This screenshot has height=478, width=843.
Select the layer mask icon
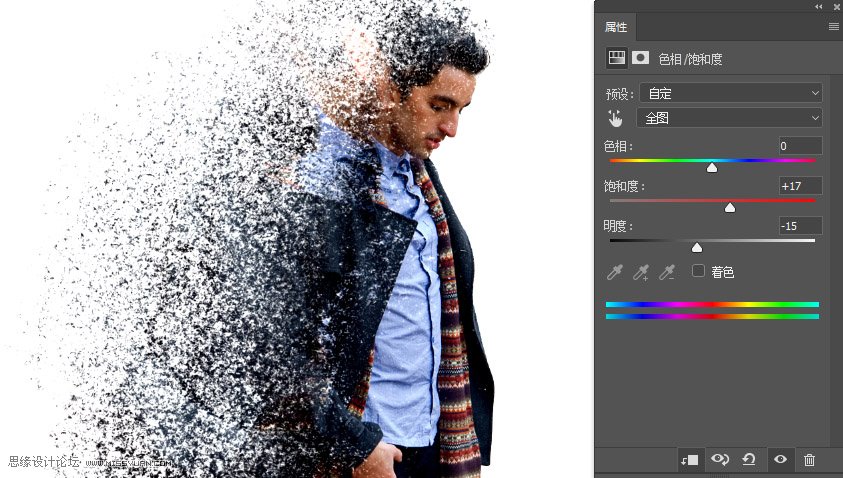[x=640, y=58]
